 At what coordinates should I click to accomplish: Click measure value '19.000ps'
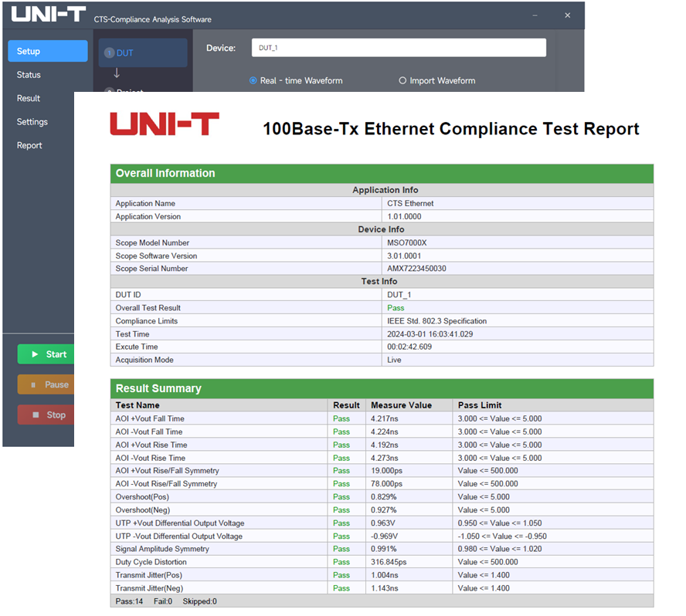[387, 470]
